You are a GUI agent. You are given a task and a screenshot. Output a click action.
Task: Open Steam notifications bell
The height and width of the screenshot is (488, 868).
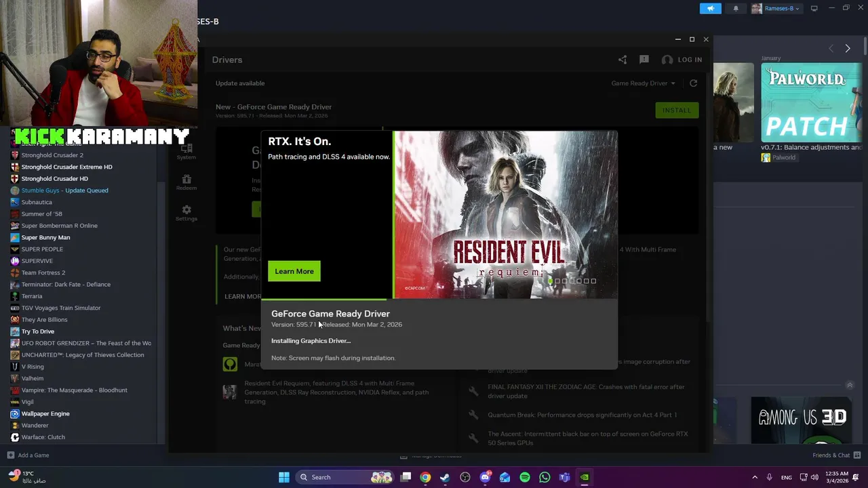(736, 8)
